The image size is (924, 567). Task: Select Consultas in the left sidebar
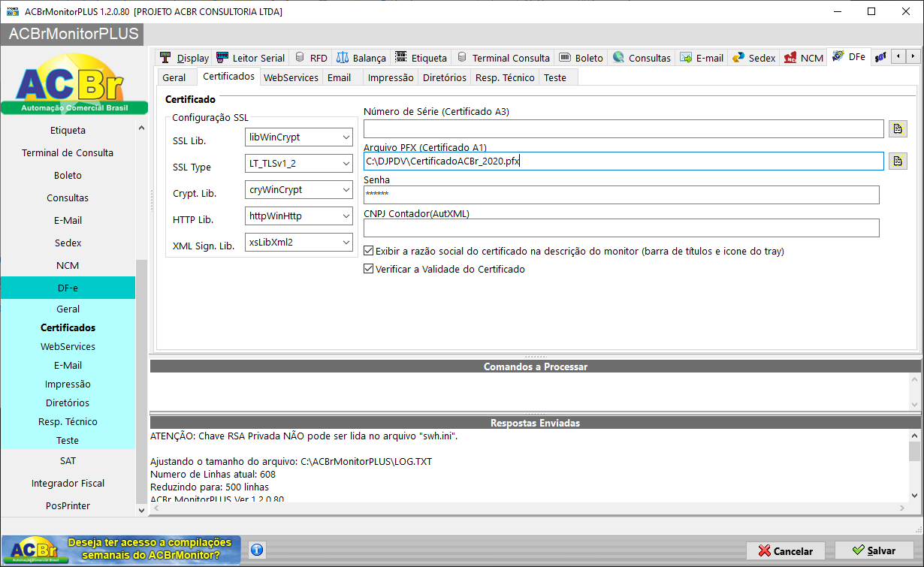click(68, 198)
